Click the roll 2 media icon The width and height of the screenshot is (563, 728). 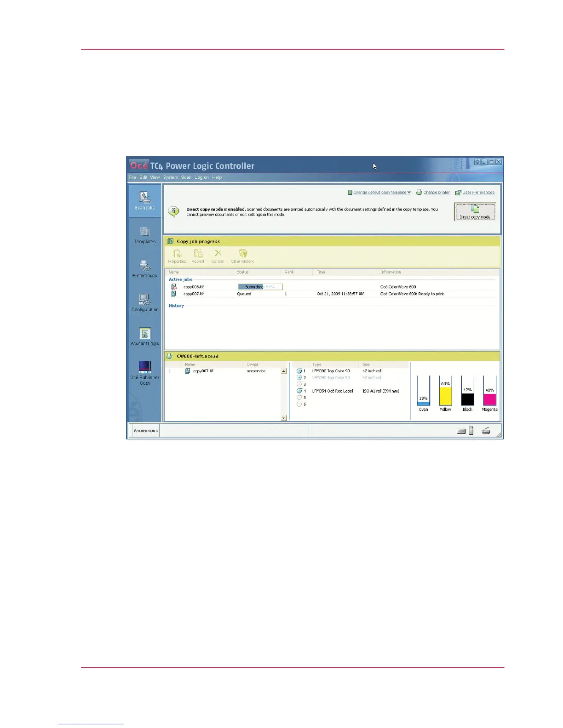click(299, 377)
